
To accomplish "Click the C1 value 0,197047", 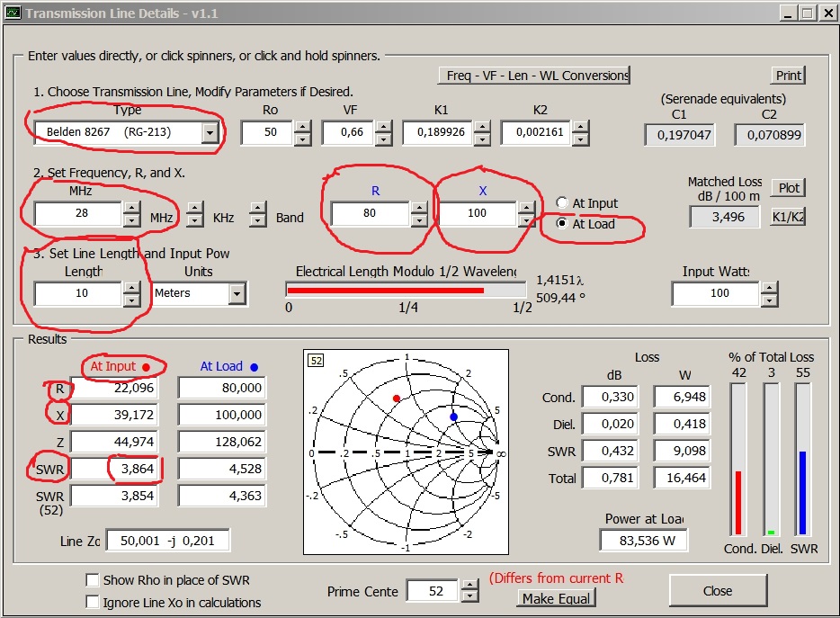I will [x=679, y=135].
